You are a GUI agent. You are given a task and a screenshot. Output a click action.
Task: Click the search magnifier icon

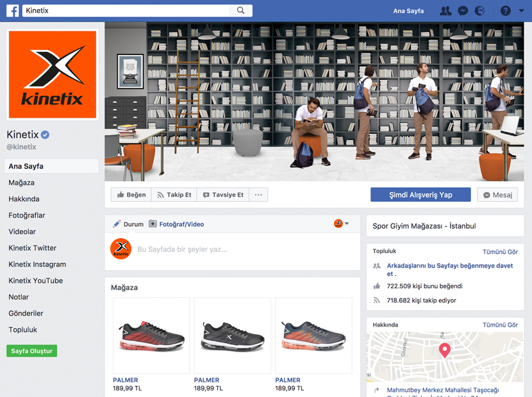tap(240, 10)
